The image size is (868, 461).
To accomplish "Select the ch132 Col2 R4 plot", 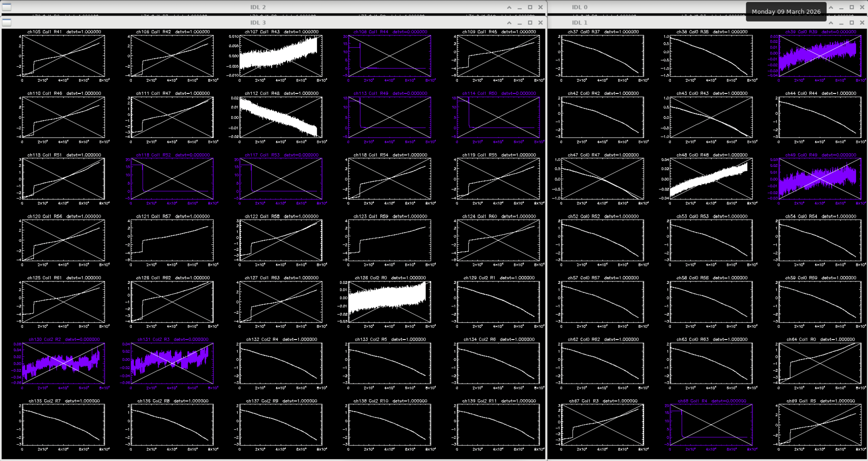I will tap(281, 363).
